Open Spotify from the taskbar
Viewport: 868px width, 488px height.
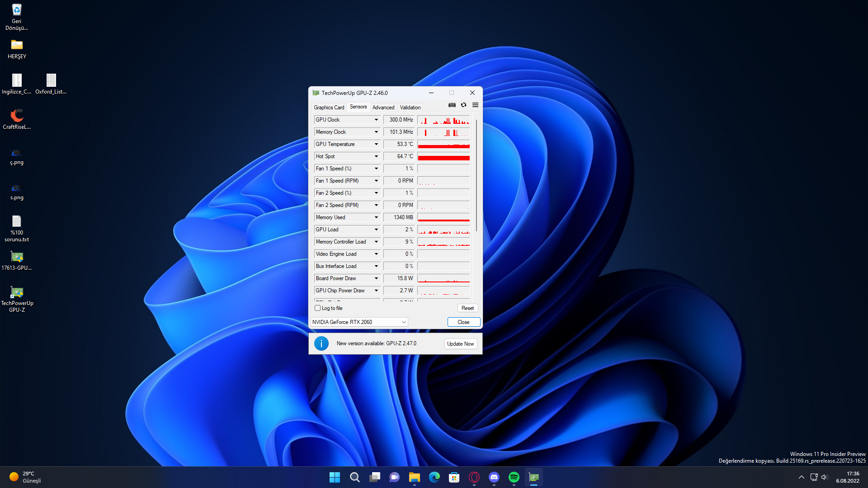(x=514, y=477)
